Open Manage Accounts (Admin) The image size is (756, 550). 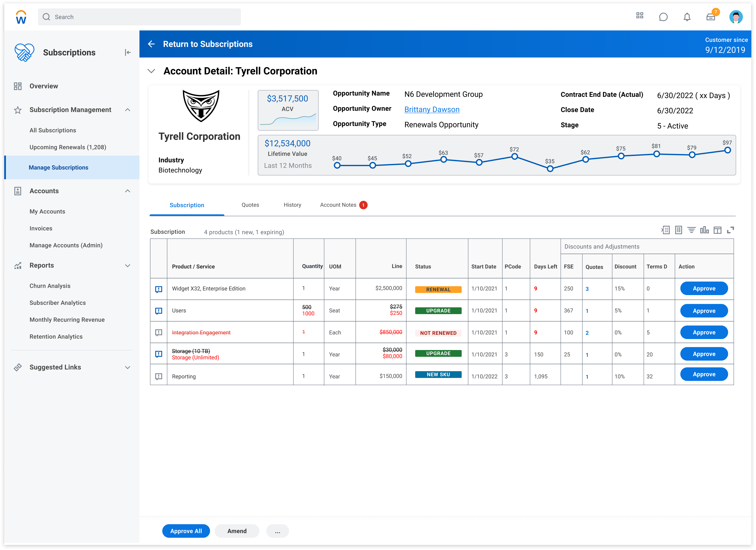(66, 245)
